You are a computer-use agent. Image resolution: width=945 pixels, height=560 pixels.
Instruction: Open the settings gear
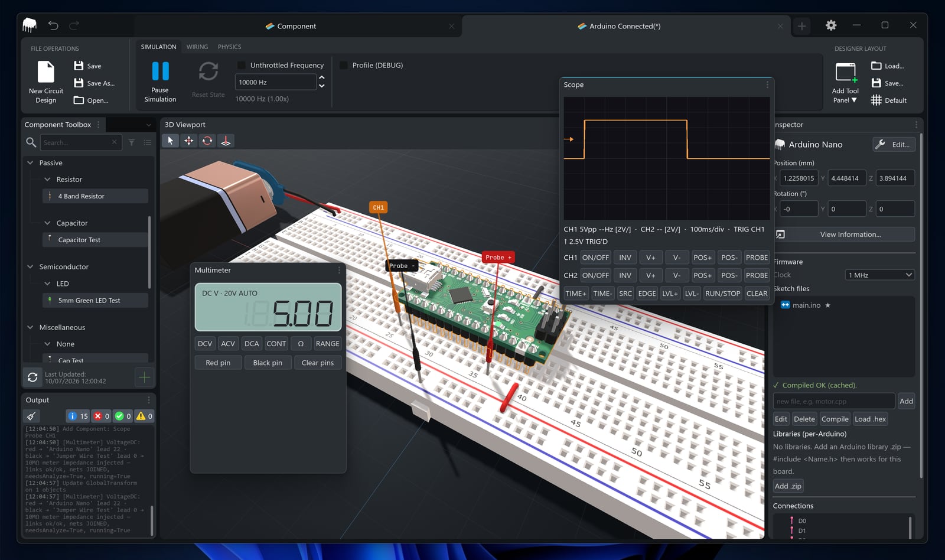(x=831, y=25)
